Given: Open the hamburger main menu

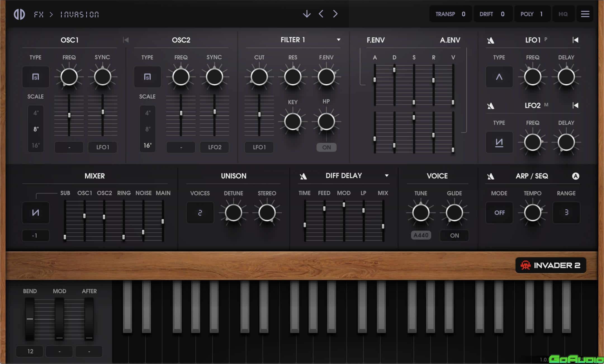Looking at the screenshot, I should click(x=585, y=14).
